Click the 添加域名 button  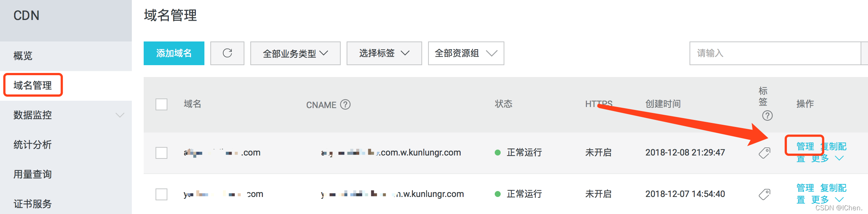pos(174,53)
